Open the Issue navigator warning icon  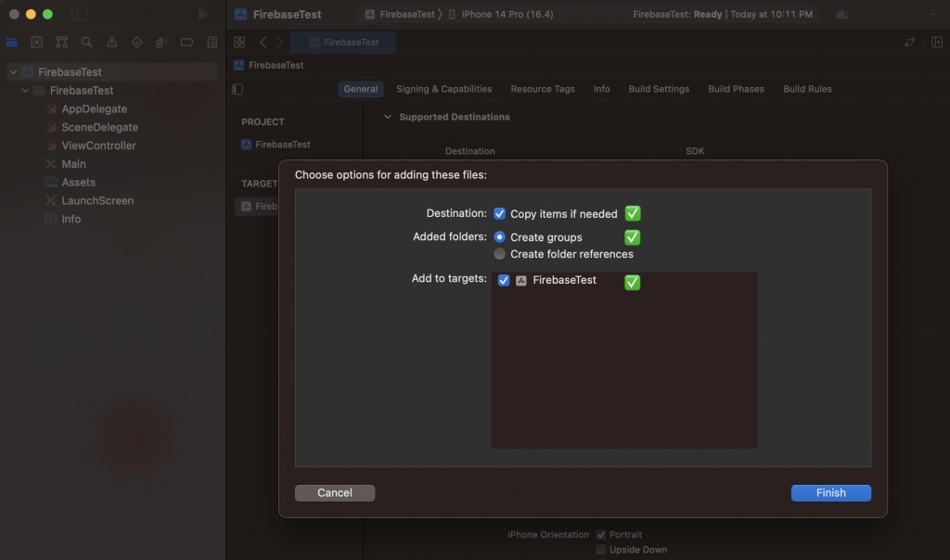[112, 43]
